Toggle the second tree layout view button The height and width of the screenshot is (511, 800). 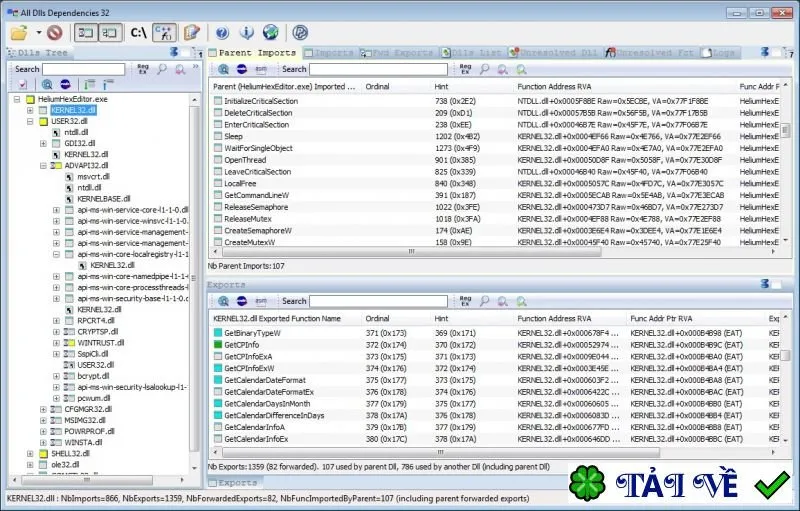pos(110,33)
